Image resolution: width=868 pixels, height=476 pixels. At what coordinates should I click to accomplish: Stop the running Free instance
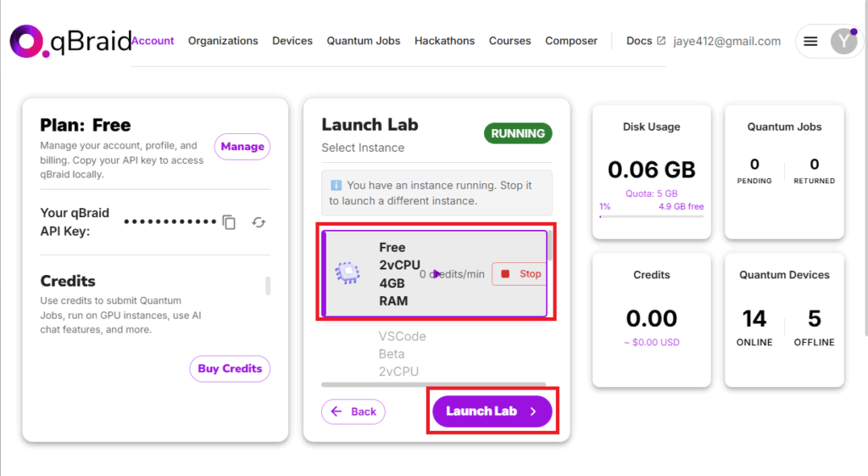520,274
